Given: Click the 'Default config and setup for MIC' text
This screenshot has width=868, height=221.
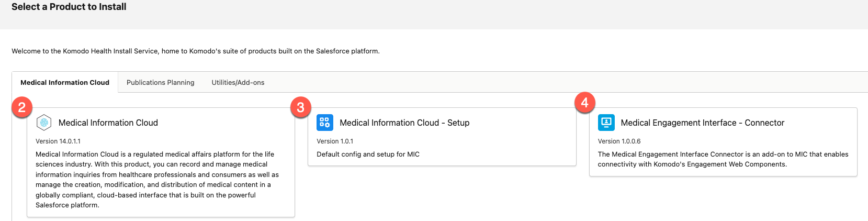Looking at the screenshot, I should click(x=368, y=154).
